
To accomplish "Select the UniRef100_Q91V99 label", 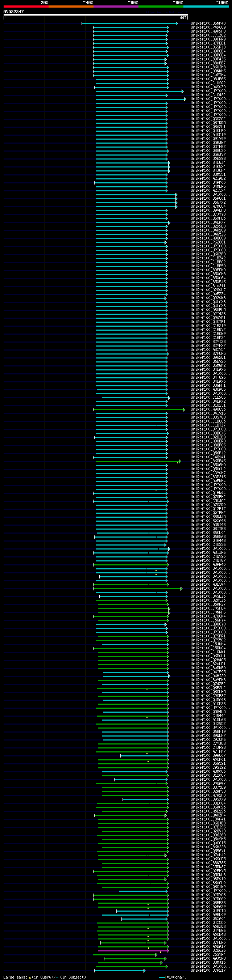I will pyautogui.click(x=208, y=139).
